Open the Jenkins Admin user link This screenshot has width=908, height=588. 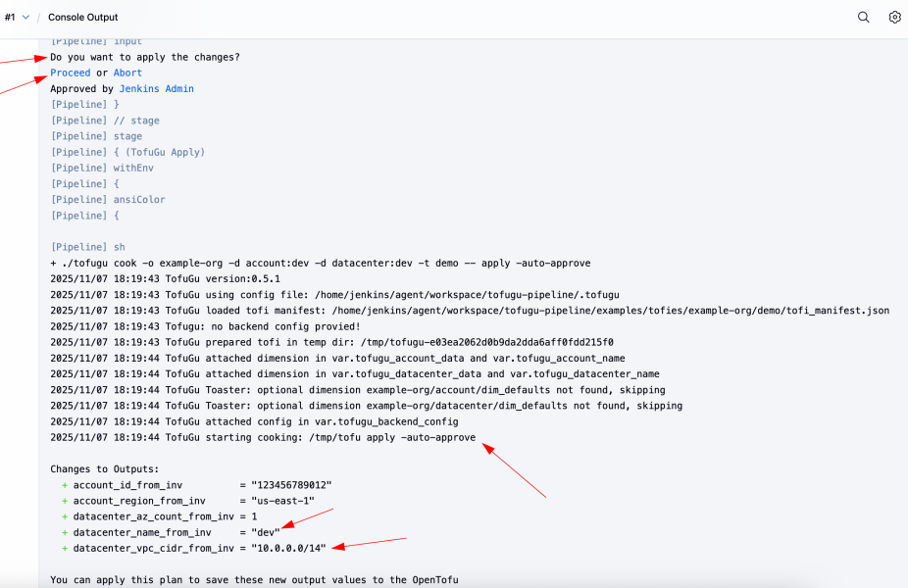156,89
